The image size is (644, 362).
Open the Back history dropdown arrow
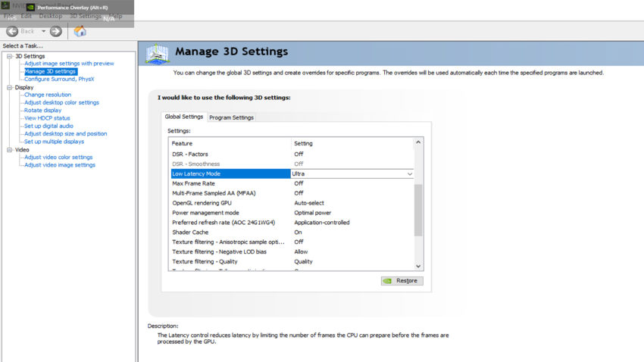[43, 31]
